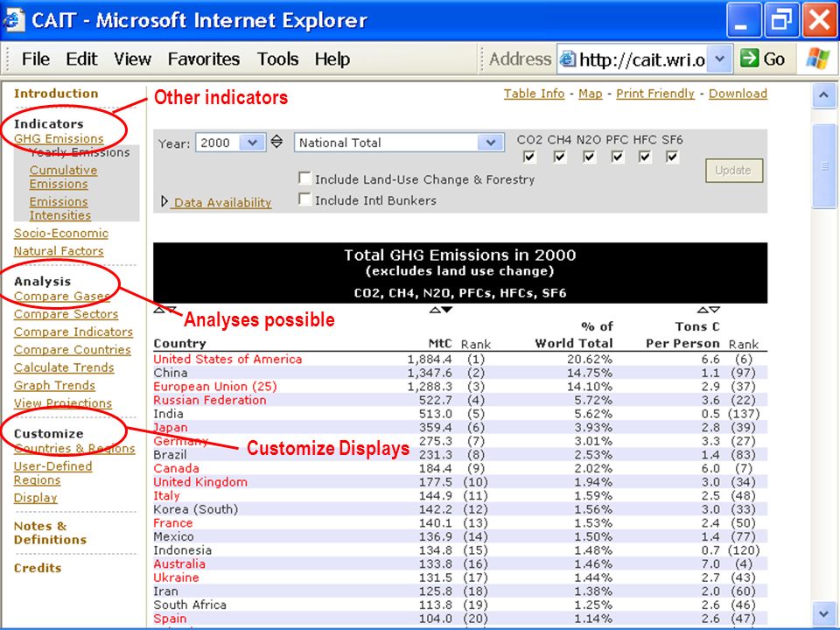840x630 pixels.
Task: Open the Year dropdown showing 2000
Action: click(x=230, y=143)
